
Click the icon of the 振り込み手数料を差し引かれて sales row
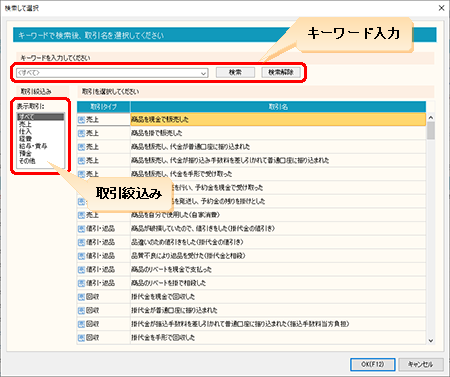pyautogui.click(x=81, y=161)
